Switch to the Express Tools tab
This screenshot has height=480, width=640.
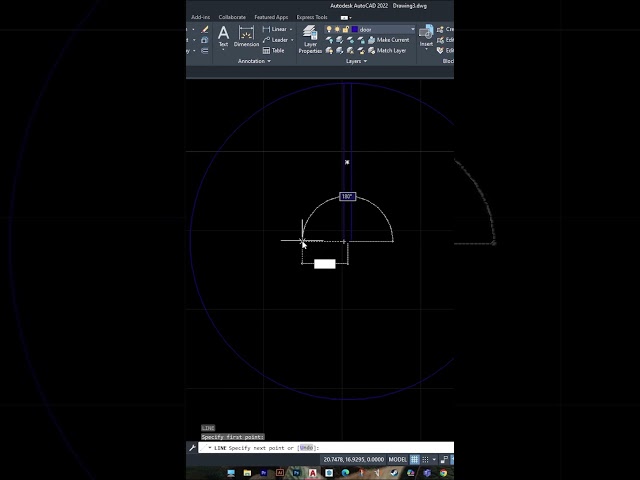312,17
